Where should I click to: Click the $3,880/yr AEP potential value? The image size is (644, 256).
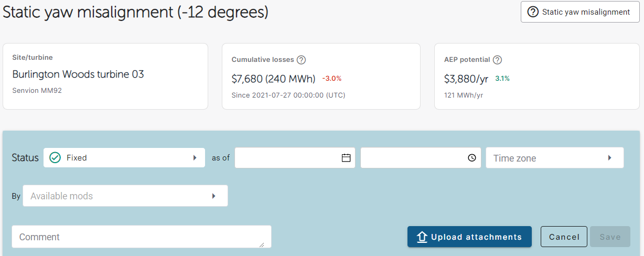(466, 79)
